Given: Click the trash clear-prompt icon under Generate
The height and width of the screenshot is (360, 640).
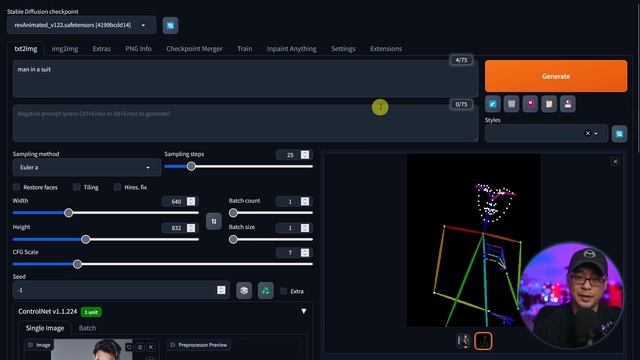Looking at the screenshot, I should (x=511, y=104).
